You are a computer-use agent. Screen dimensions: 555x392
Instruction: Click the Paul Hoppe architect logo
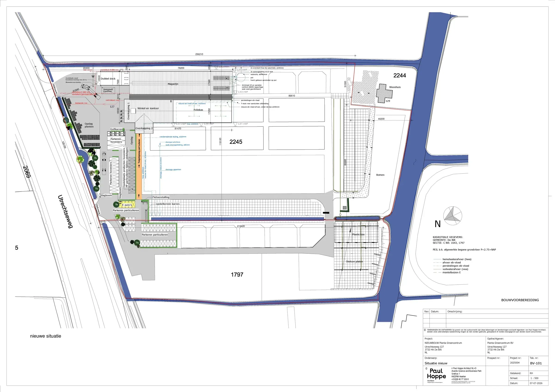tap(436, 374)
